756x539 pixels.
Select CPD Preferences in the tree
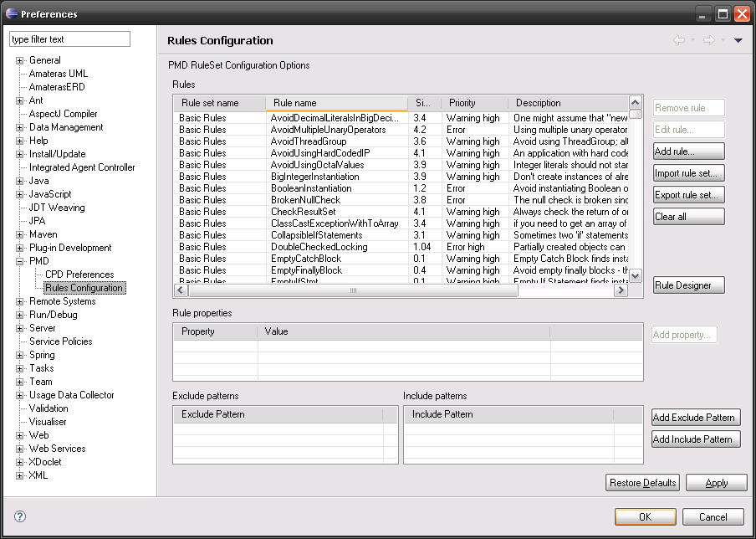(x=79, y=275)
